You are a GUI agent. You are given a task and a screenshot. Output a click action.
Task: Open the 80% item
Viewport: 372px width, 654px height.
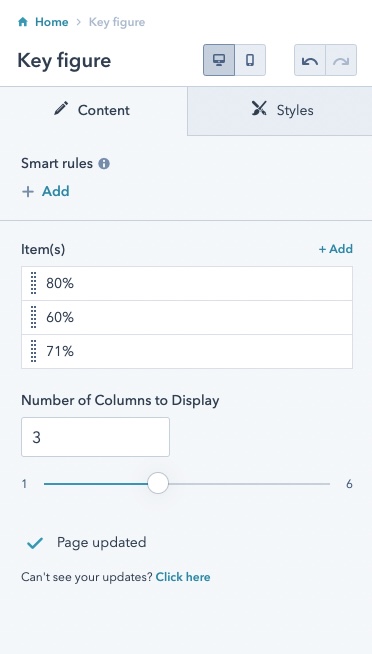[x=187, y=284]
